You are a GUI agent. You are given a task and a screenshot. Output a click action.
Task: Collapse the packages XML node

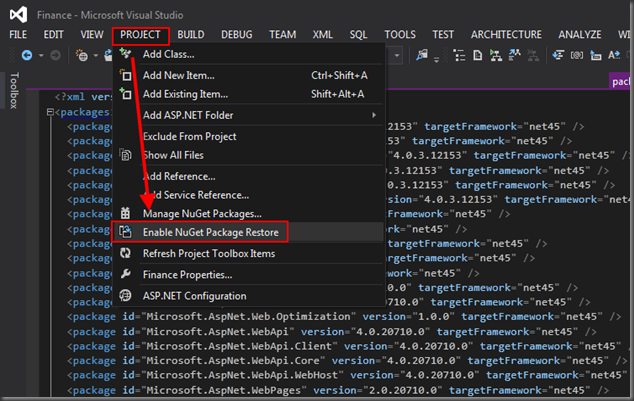point(50,112)
